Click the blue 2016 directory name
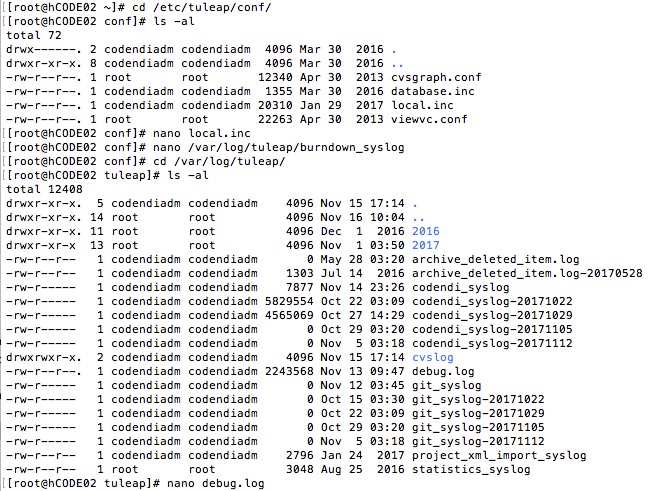657x491 pixels. (x=426, y=231)
